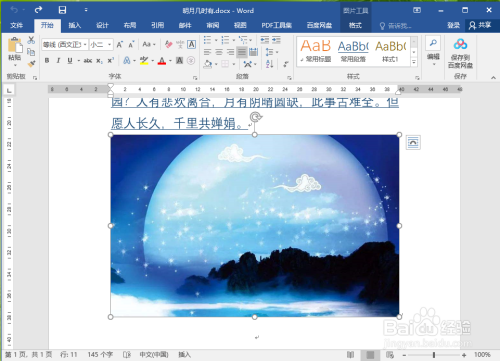This screenshot has width=500, height=361.
Task: Clear all formatting with the eraser icon
Action: point(168,44)
